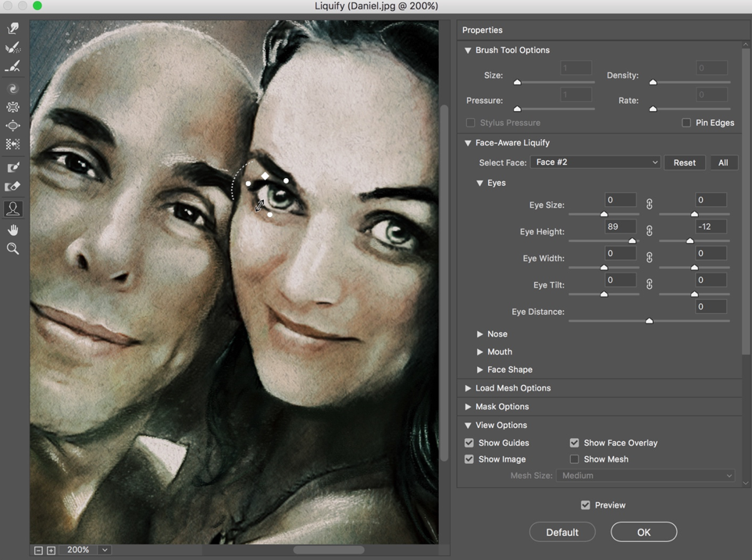Click the diamond eye handle on the face
This screenshot has width=752, height=560.
(265, 176)
